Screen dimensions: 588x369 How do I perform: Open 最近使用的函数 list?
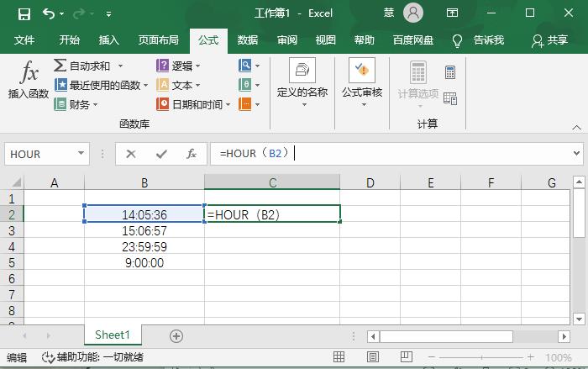[102, 85]
